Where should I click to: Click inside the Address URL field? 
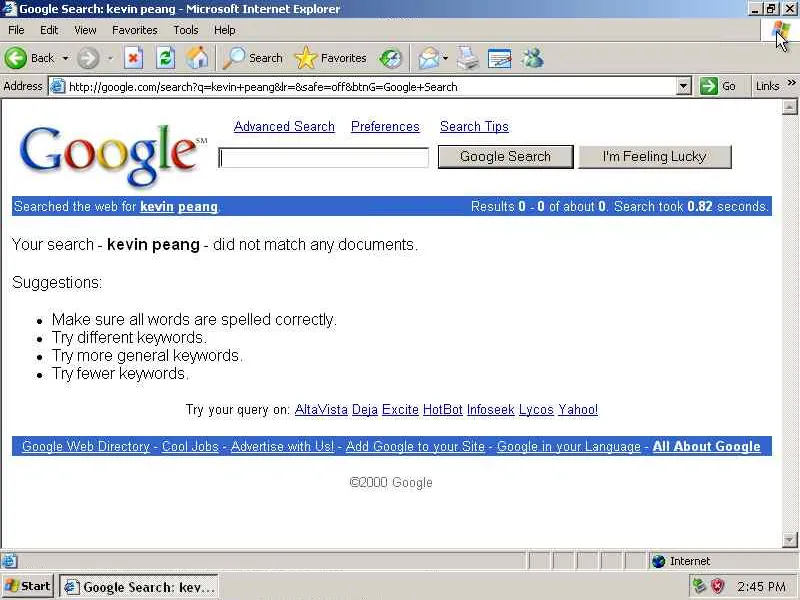pyautogui.click(x=370, y=87)
